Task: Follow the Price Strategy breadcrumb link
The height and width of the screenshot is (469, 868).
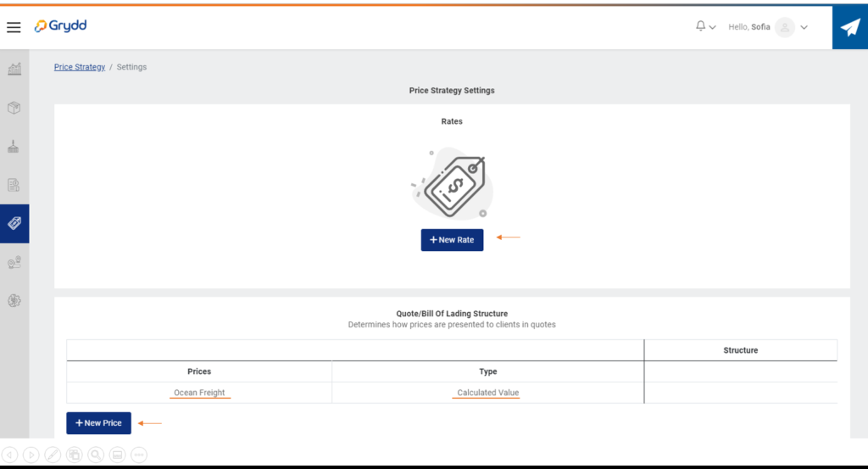Action: click(x=80, y=67)
